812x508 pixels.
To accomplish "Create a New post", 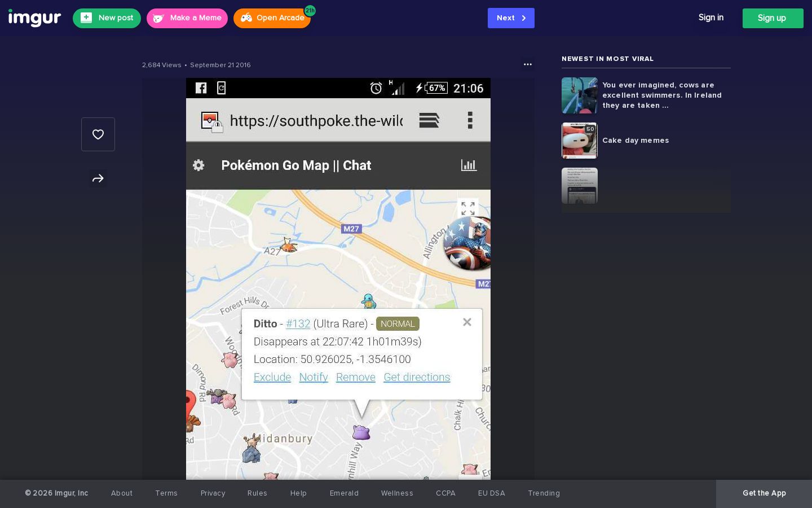I will [107, 18].
